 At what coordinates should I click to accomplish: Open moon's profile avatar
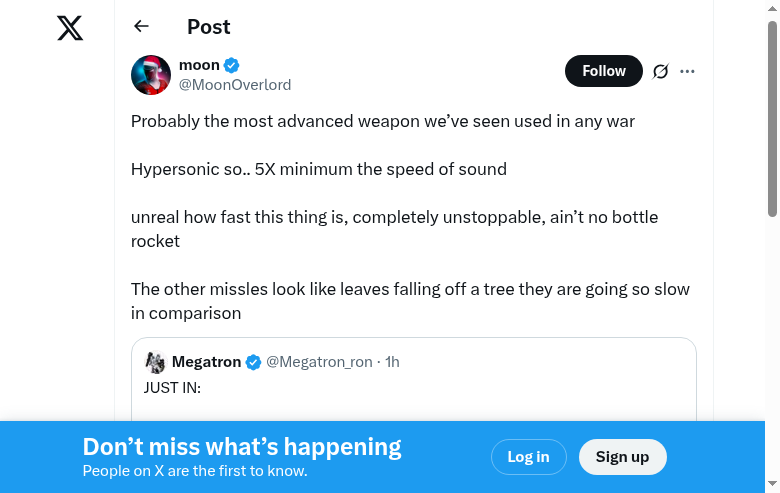click(151, 75)
